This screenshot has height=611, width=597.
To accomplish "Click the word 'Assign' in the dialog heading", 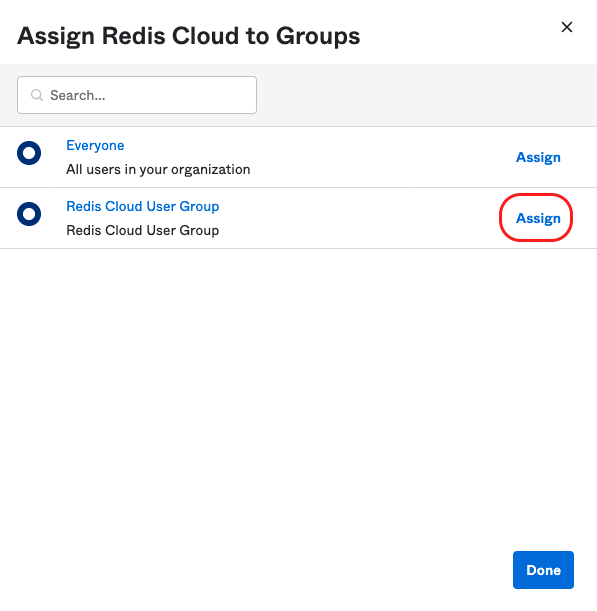I will point(56,36).
